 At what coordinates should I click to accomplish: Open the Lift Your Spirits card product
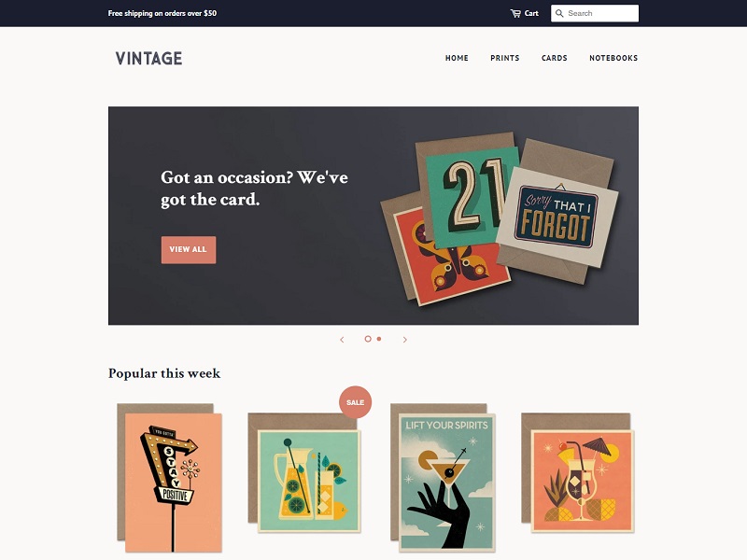tap(443, 478)
